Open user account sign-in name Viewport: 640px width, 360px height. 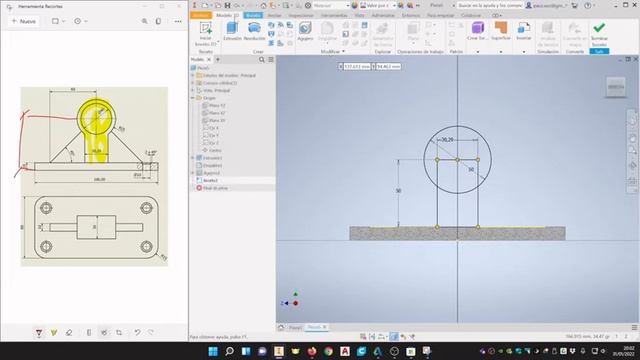pyautogui.click(x=547, y=6)
